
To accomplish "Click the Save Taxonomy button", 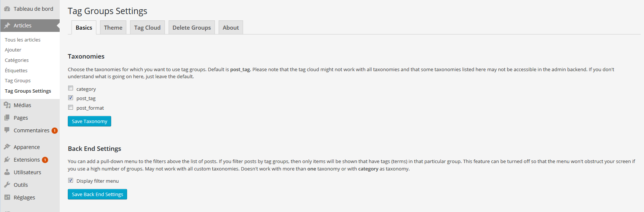I will (89, 121).
